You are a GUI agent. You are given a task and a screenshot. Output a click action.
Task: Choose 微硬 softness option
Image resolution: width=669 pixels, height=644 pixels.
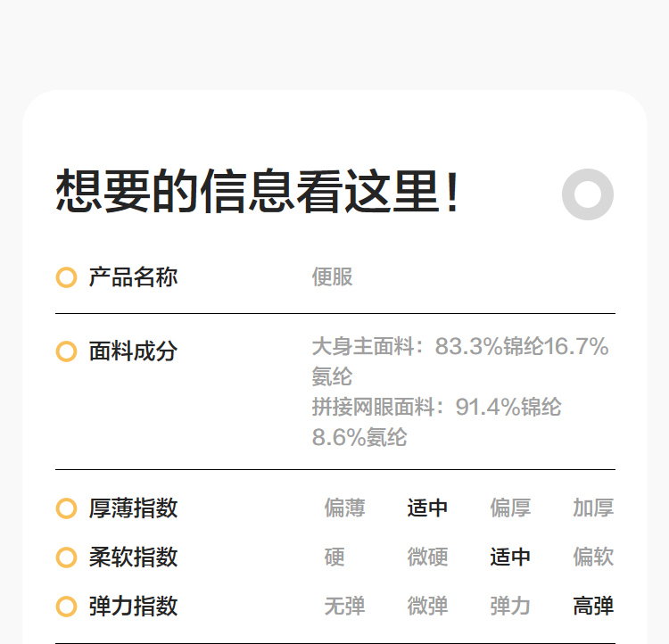point(427,557)
